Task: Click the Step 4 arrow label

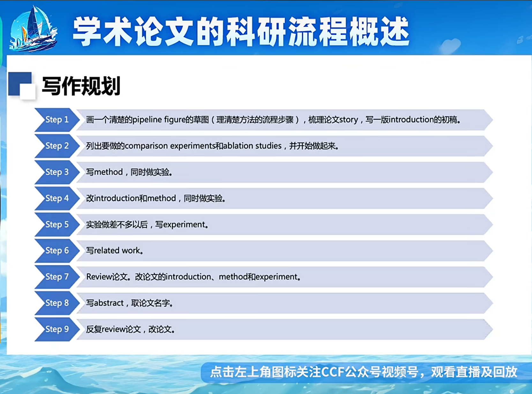Action: 57,198
